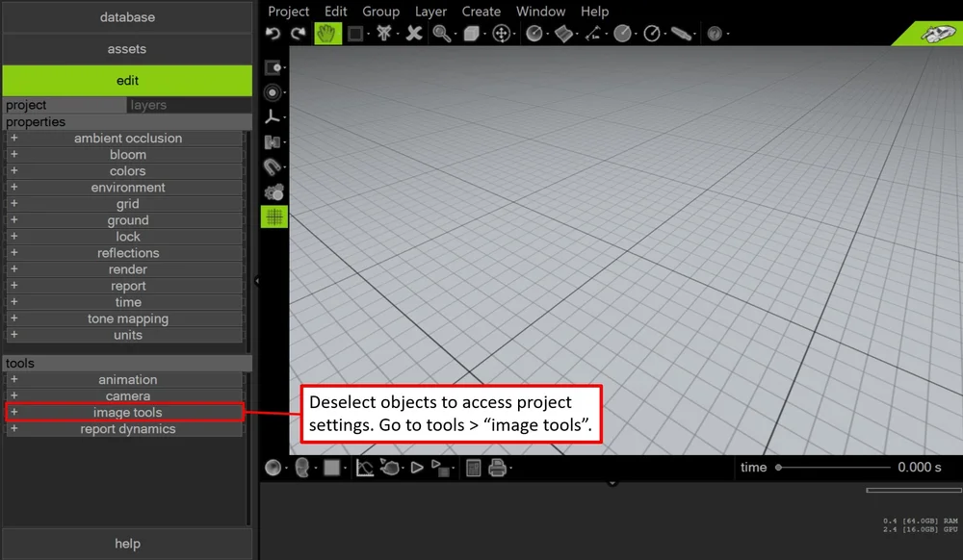The height and width of the screenshot is (560, 963).
Task: Open the Help menu in menu bar
Action: coord(594,11)
